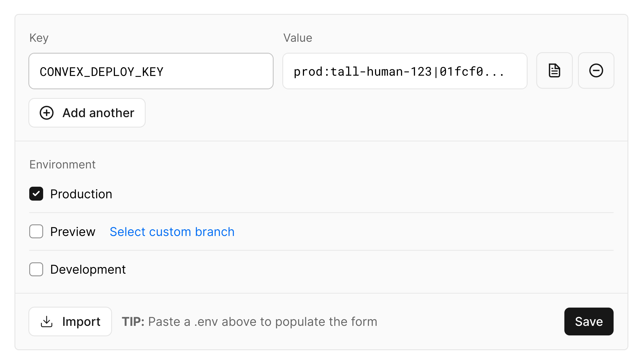Click the Preview label text
Screen dimensions: 644x356
[73, 232]
